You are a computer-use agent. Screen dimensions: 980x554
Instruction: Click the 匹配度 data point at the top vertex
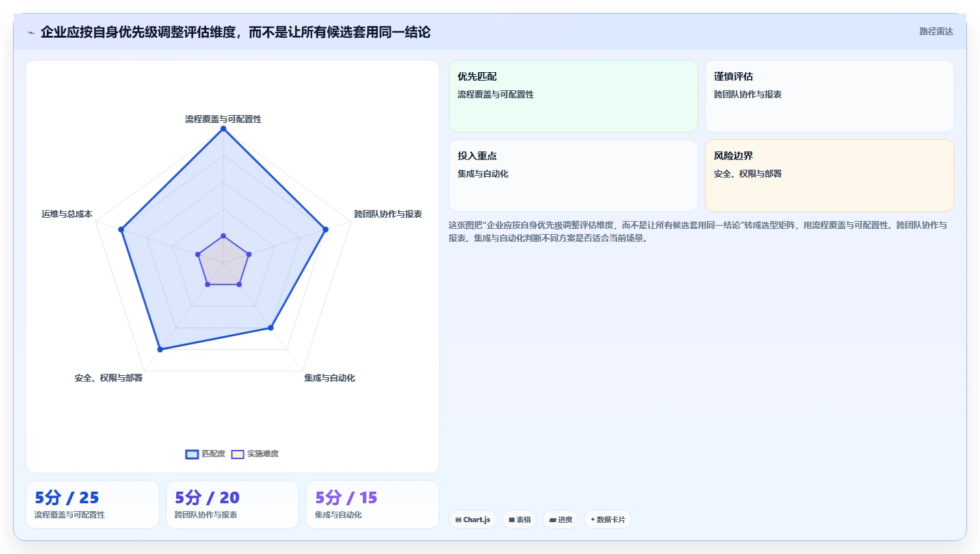224,129
